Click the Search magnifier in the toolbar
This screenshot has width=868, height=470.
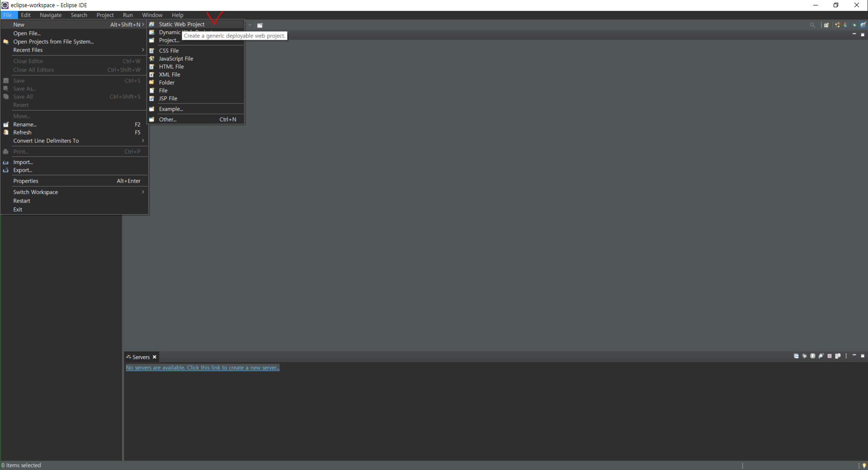pos(812,25)
